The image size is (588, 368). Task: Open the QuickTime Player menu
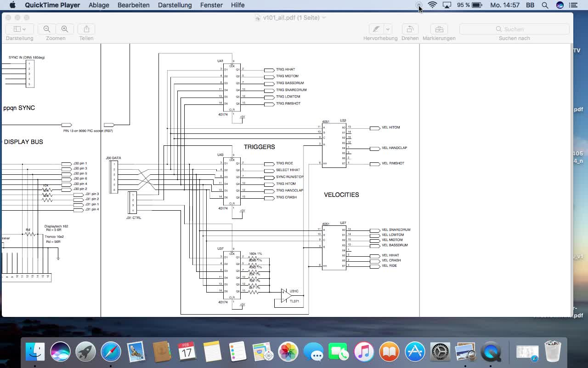52,5
